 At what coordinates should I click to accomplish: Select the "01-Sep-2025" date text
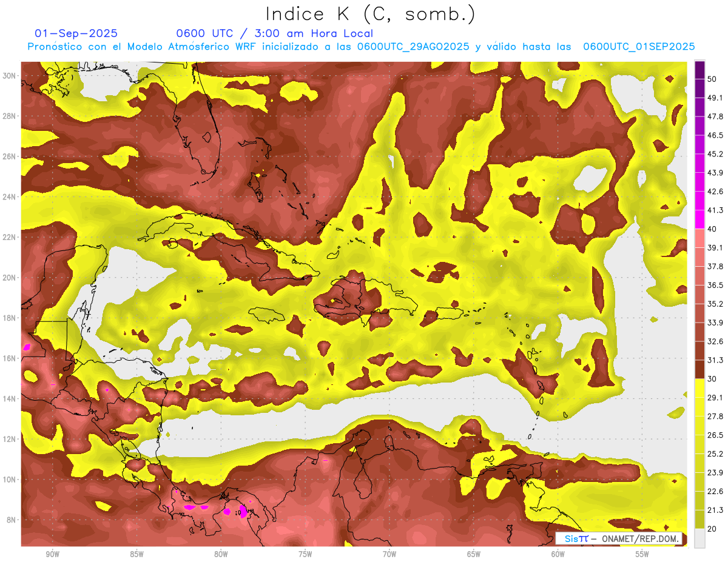(76, 33)
